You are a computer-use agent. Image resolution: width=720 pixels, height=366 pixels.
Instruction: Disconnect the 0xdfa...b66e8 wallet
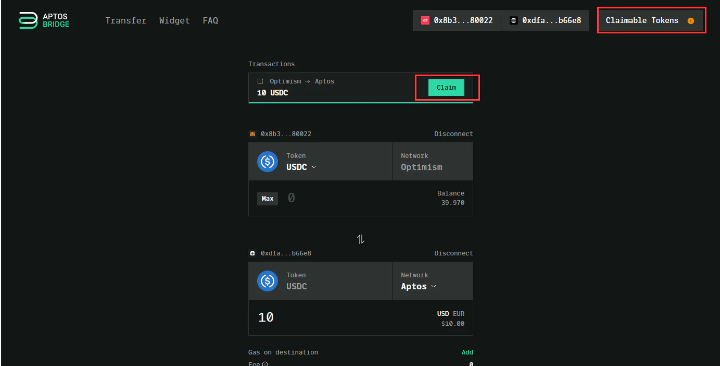tap(453, 253)
